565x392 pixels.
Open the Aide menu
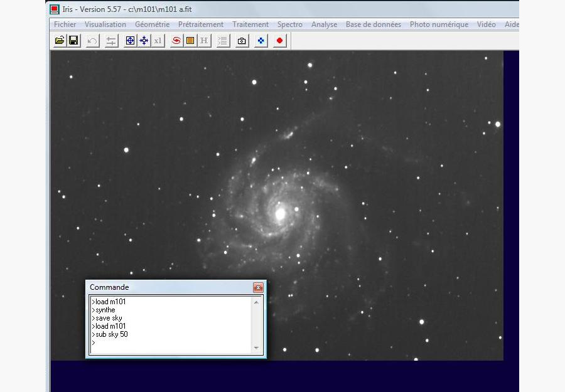(511, 24)
